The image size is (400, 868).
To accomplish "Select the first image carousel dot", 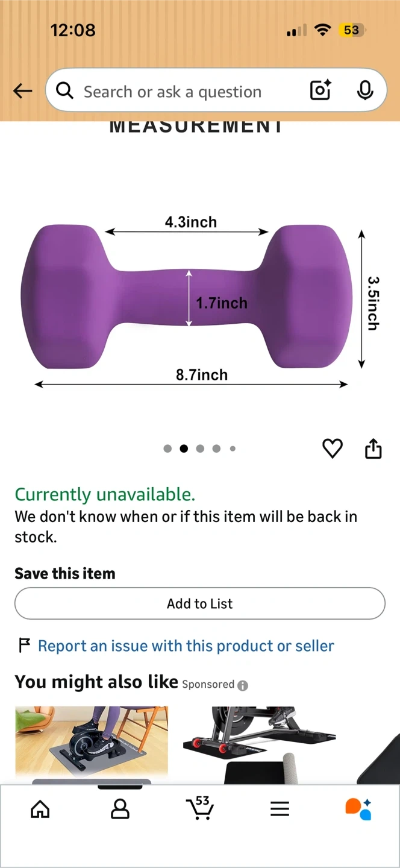I will (167, 448).
